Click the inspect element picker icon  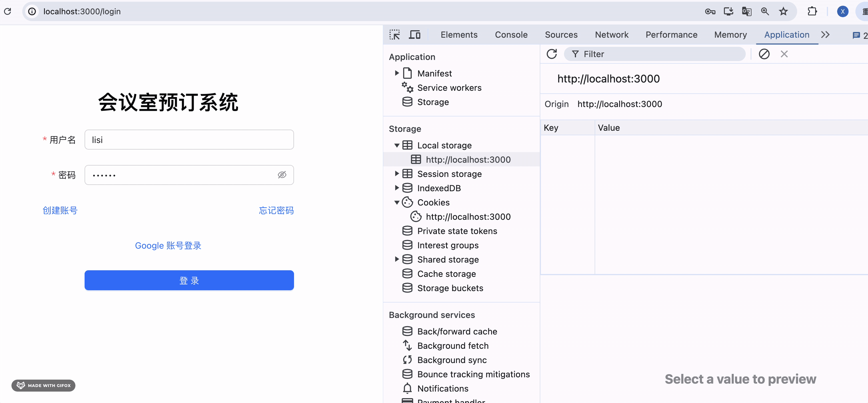394,35
